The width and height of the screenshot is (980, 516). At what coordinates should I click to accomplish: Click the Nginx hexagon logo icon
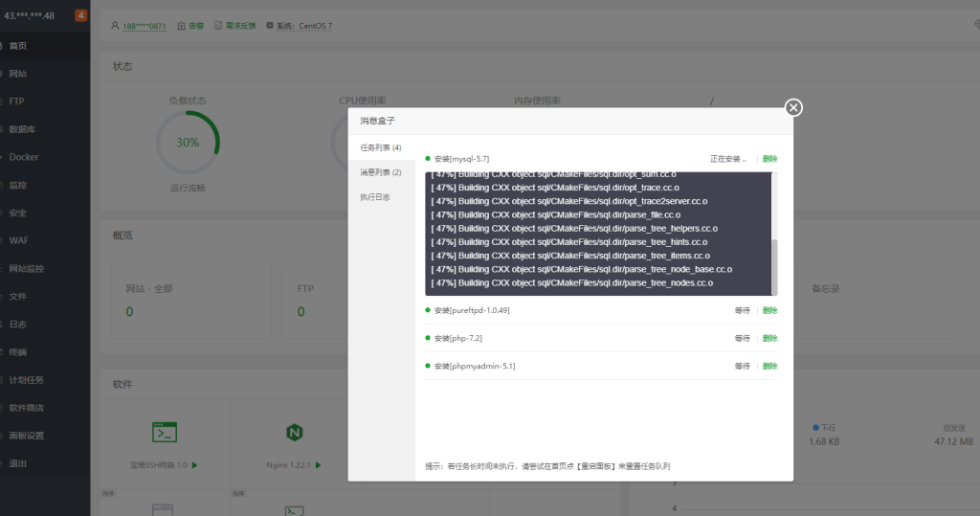(x=295, y=433)
